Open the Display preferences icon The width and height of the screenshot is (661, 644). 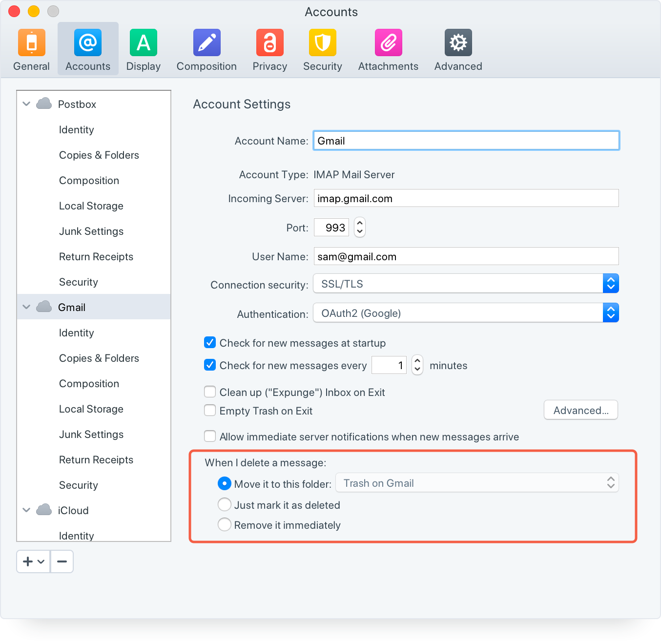(x=143, y=49)
